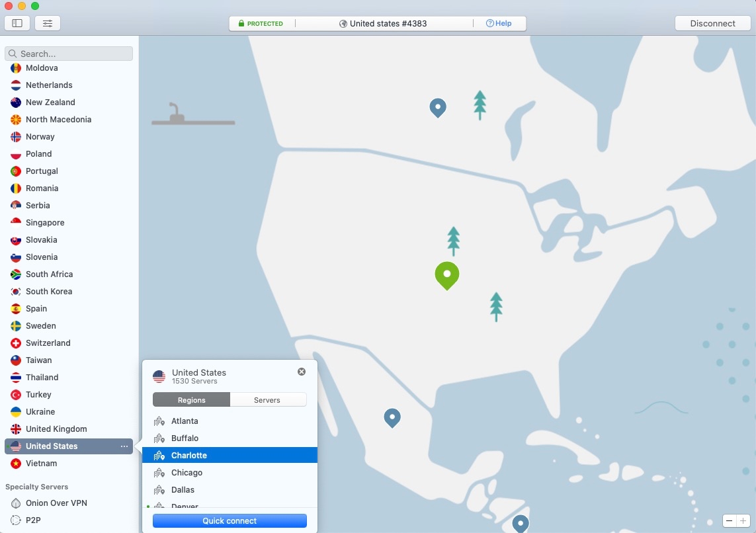Click the bottom-edge blue map pin
Image resolution: width=756 pixels, height=533 pixels.
pos(521,523)
